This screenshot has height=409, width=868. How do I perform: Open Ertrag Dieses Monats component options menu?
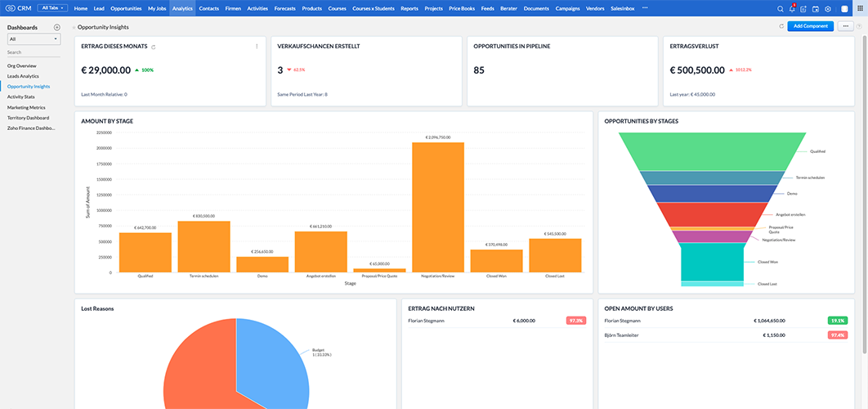[x=257, y=47]
